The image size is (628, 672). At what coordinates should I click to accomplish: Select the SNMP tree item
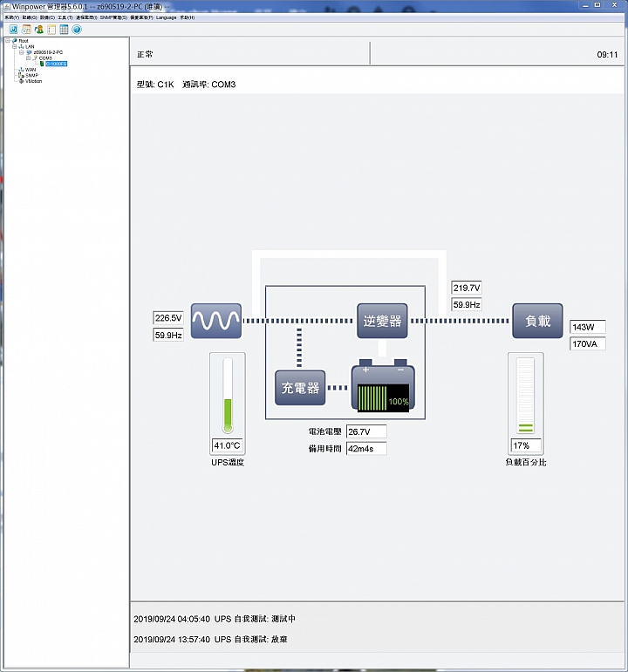[31, 75]
